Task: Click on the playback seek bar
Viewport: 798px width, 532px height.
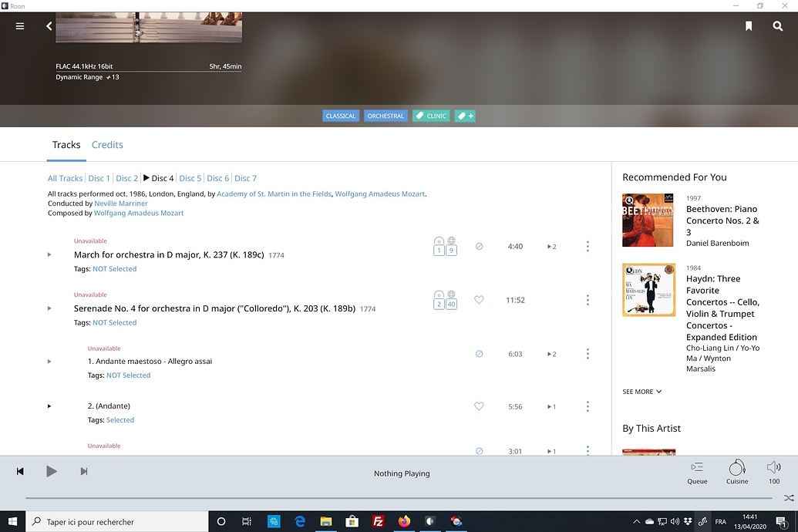Action: (399, 498)
